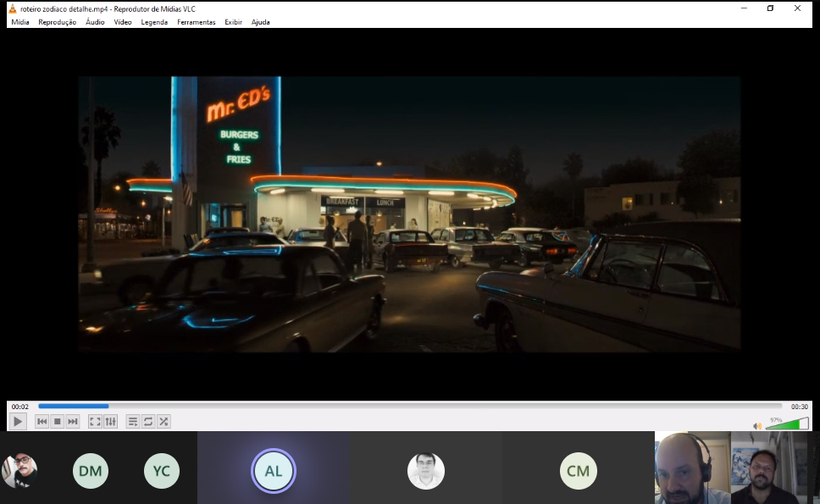Image resolution: width=820 pixels, height=504 pixels.
Task: Toggle loop repeat mode
Action: [x=148, y=421]
